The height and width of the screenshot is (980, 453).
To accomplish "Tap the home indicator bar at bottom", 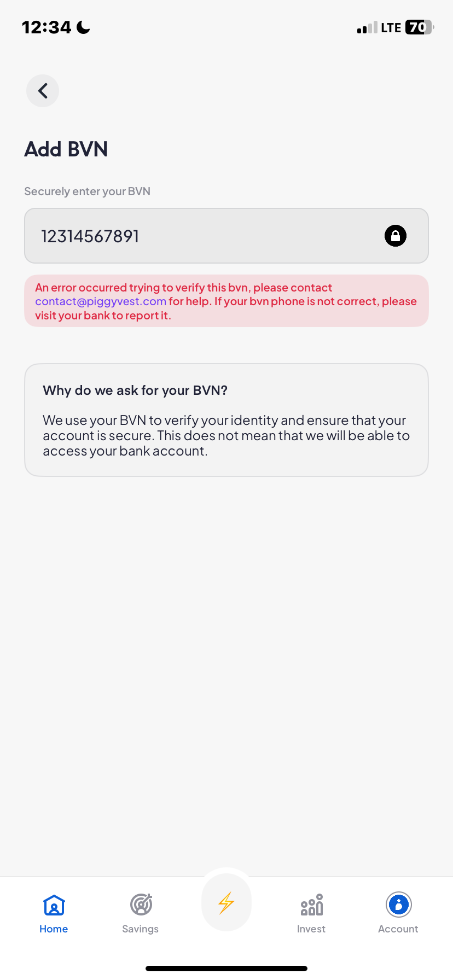I will [226, 969].
